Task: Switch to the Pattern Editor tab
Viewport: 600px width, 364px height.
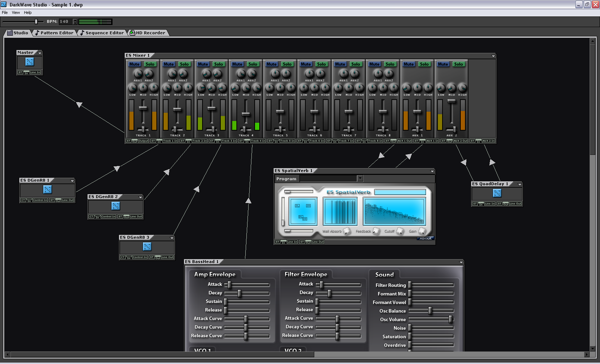Action: (56, 33)
